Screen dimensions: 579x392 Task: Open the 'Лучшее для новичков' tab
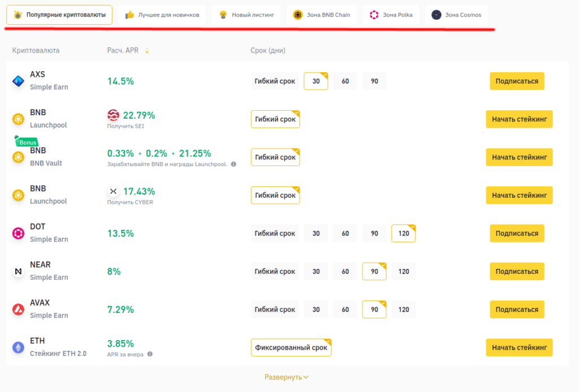(162, 15)
